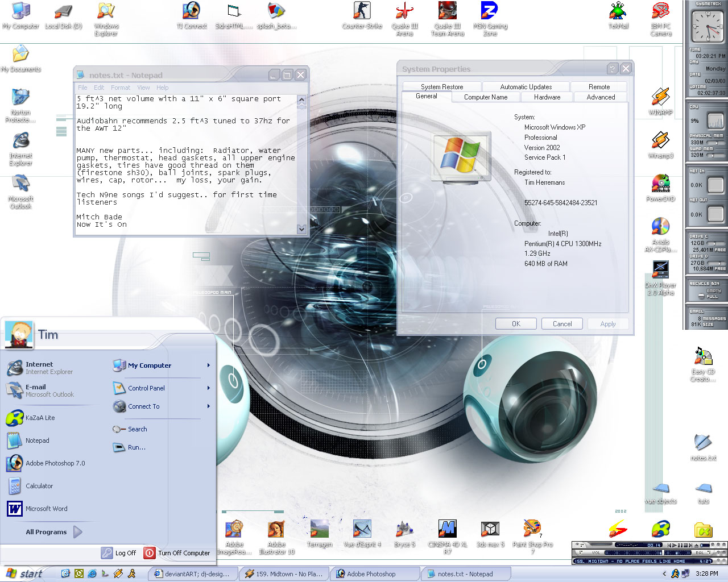Open Local Disk (D) desktop shortcut
The height and width of the screenshot is (582, 728).
pyautogui.click(x=64, y=17)
